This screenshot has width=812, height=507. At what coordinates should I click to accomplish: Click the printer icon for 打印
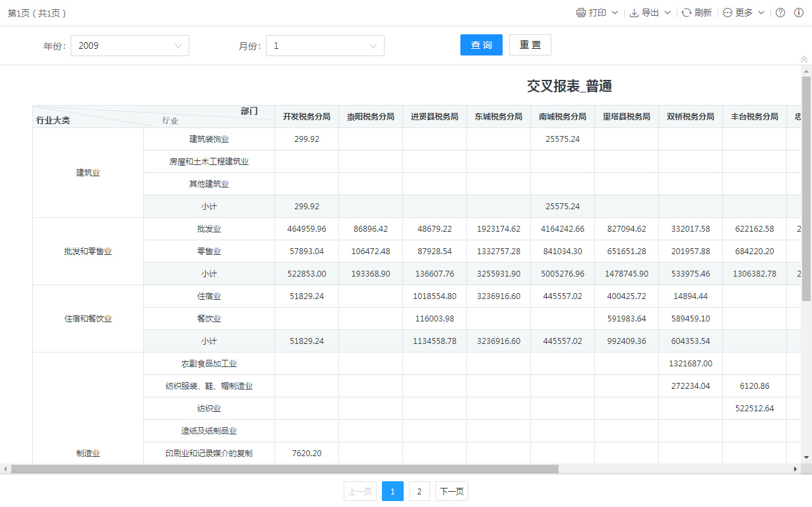[x=581, y=13]
